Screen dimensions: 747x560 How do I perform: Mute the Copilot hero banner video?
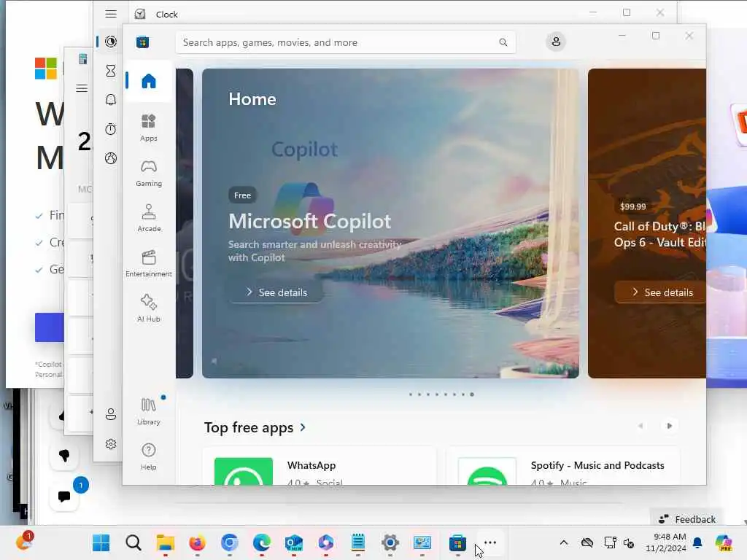coord(214,361)
